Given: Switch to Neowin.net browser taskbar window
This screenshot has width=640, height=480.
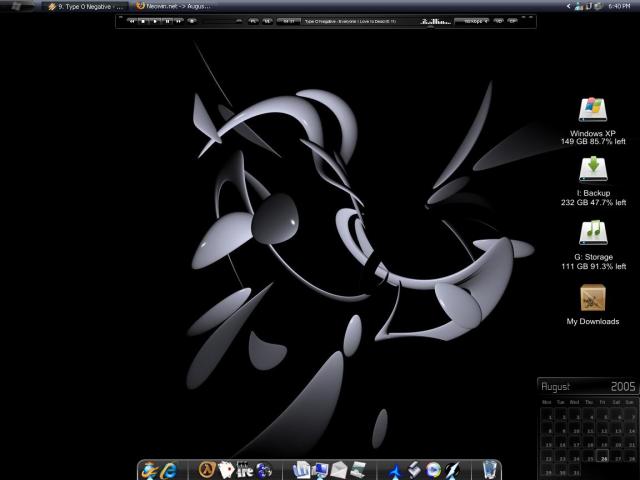Looking at the screenshot, I should (x=175, y=6).
